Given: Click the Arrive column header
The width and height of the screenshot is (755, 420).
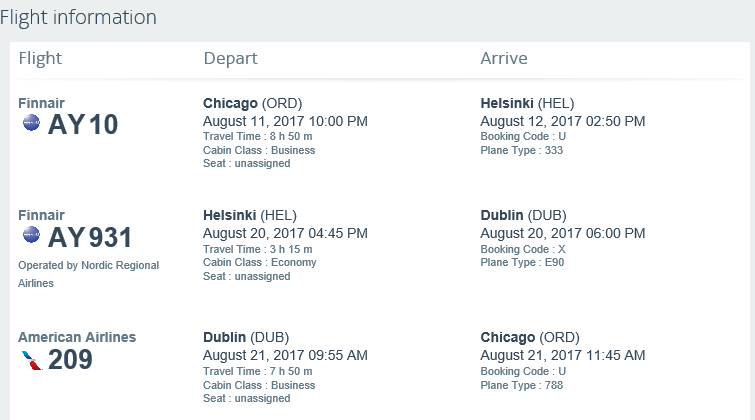Looking at the screenshot, I should (x=504, y=58).
